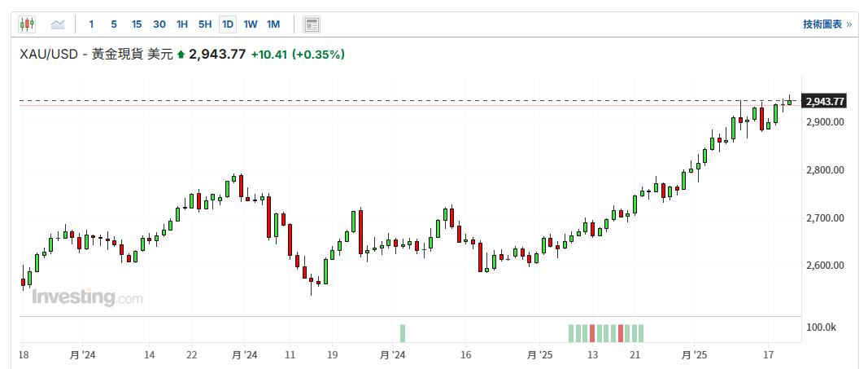Click the XAU/USD 黃金現貨 美元 title
Viewport: 868px width, 369px height.
coord(96,55)
